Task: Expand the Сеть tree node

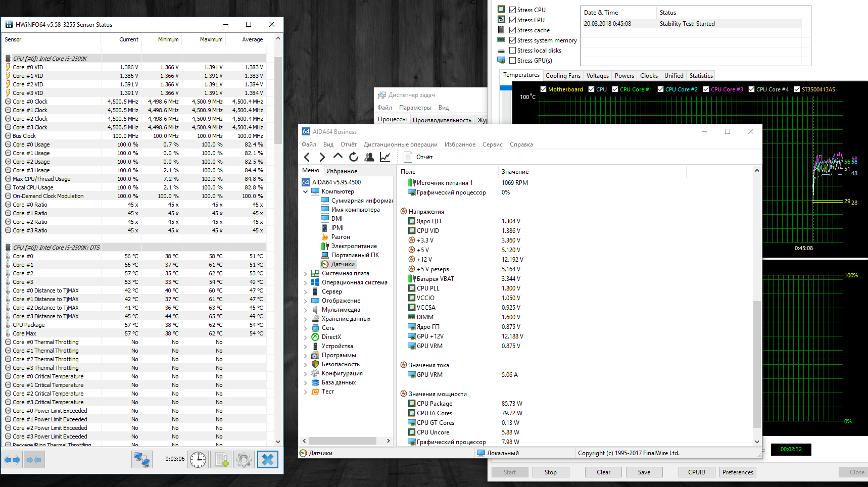Action: point(305,328)
